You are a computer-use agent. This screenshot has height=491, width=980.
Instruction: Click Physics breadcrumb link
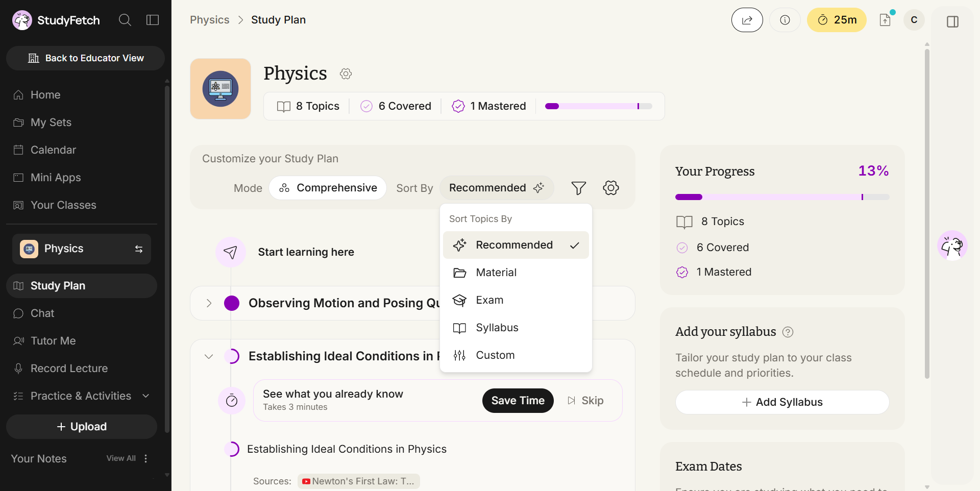210,20
